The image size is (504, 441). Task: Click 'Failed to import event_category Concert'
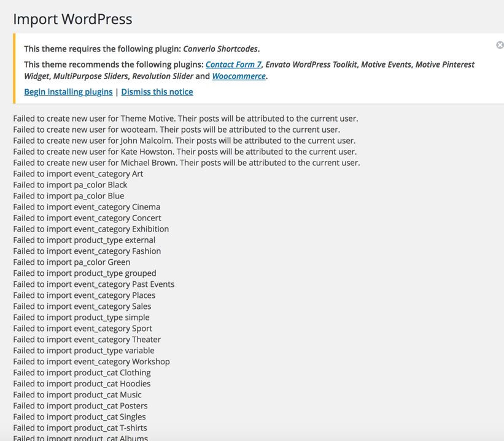pyautogui.click(x=87, y=218)
